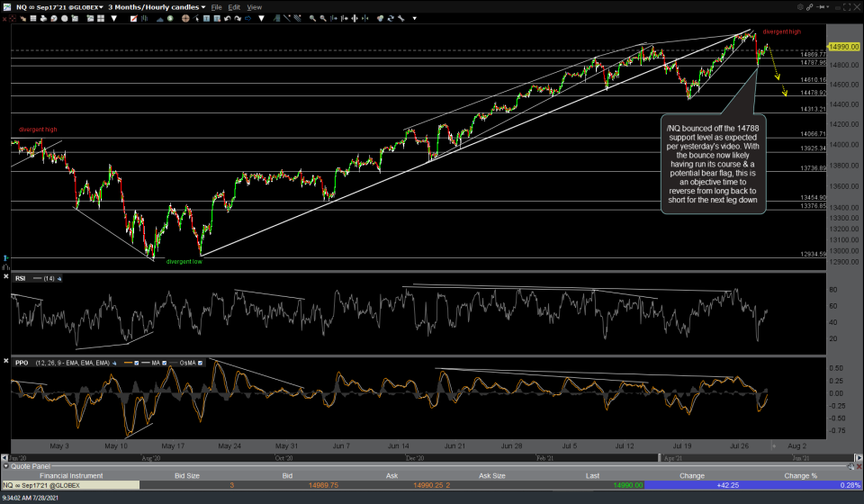Image resolution: width=864 pixels, height=504 pixels.
Task: Expand the last toolbar overflow dropdown arrow
Action: tap(414, 18)
